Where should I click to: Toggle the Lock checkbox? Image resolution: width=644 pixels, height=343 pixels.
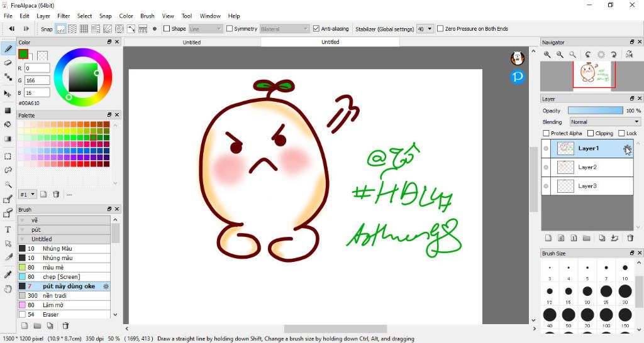click(x=621, y=133)
